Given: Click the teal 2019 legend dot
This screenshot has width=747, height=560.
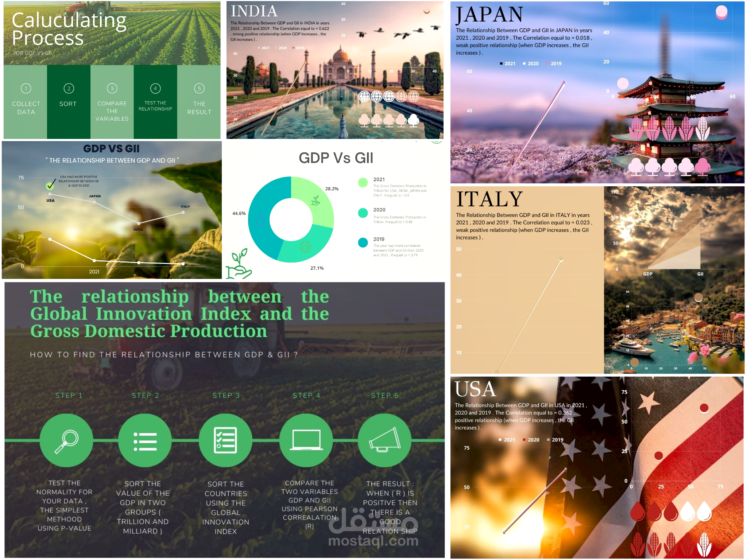Looking at the screenshot, I should point(363,242).
